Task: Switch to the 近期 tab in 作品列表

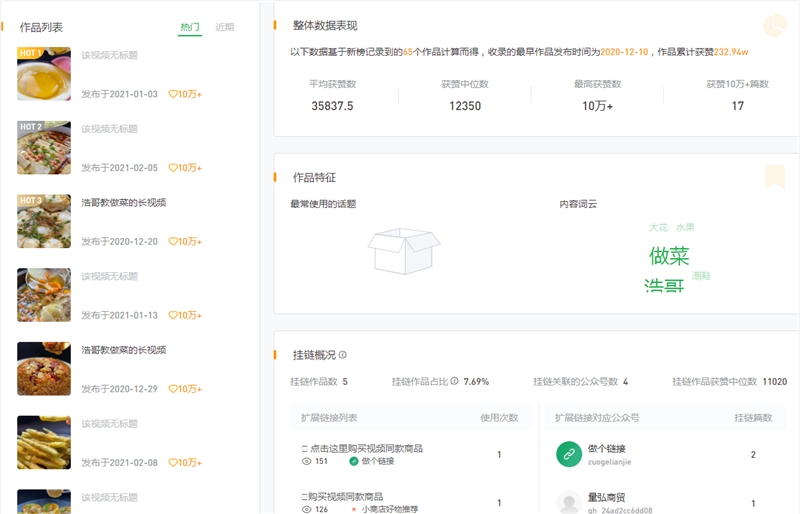Action: pyautogui.click(x=225, y=27)
